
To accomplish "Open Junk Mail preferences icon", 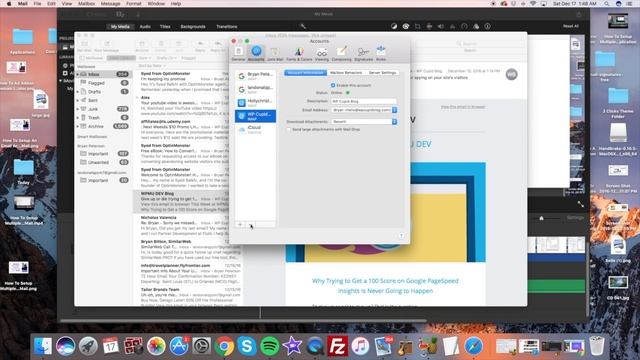I will 275,53.
